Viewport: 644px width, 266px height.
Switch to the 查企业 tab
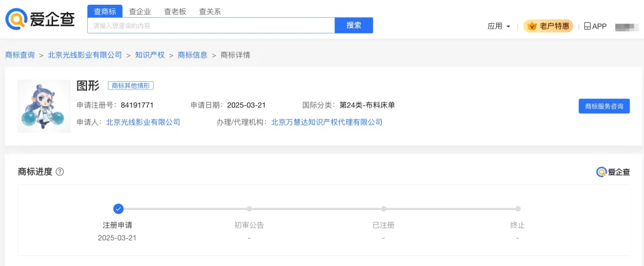pos(140,11)
